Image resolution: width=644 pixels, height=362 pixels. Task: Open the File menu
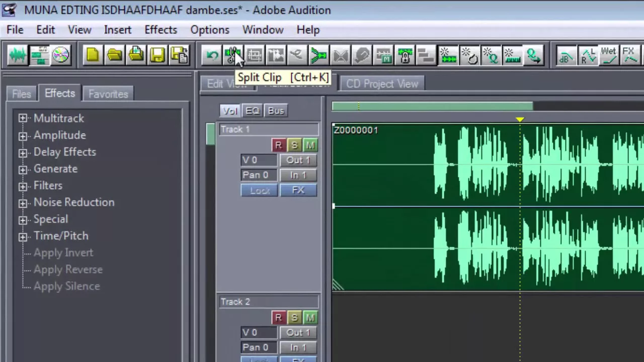[x=15, y=30]
